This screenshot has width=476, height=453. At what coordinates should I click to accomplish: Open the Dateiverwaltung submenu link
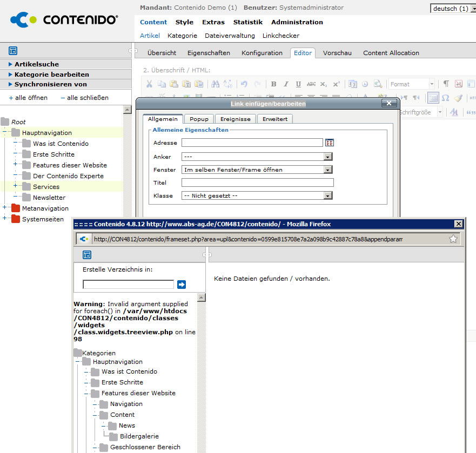[230, 36]
